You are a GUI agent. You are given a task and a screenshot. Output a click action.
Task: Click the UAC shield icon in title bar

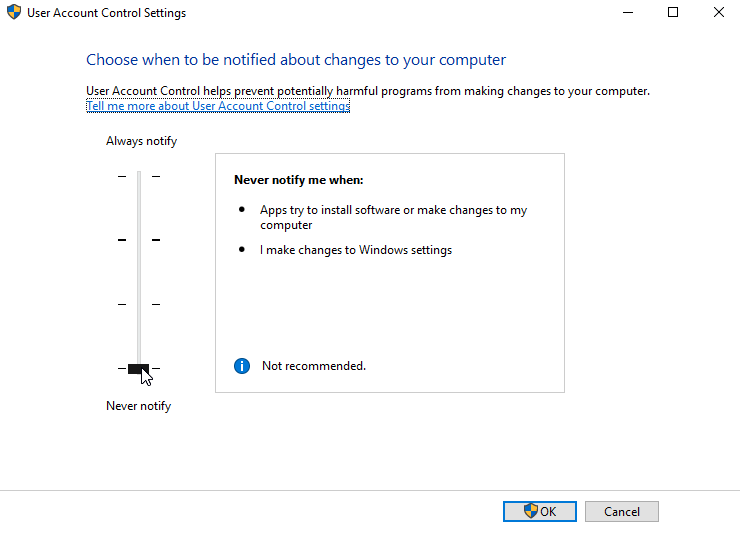click(14, 12)
